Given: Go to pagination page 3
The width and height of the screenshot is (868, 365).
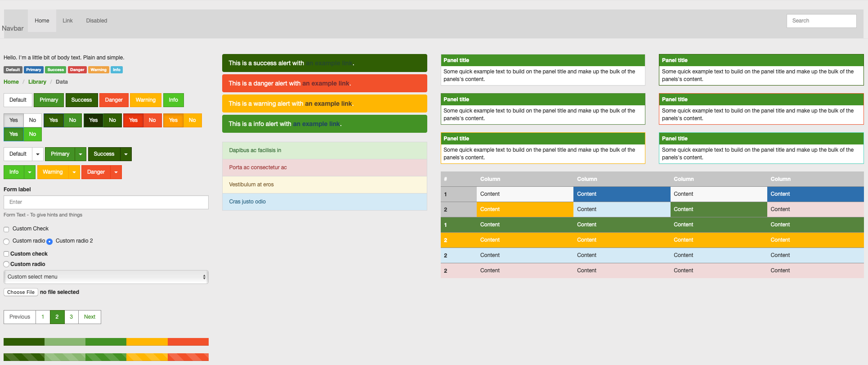Looking at the screenshot, I should tap(71, 317).
